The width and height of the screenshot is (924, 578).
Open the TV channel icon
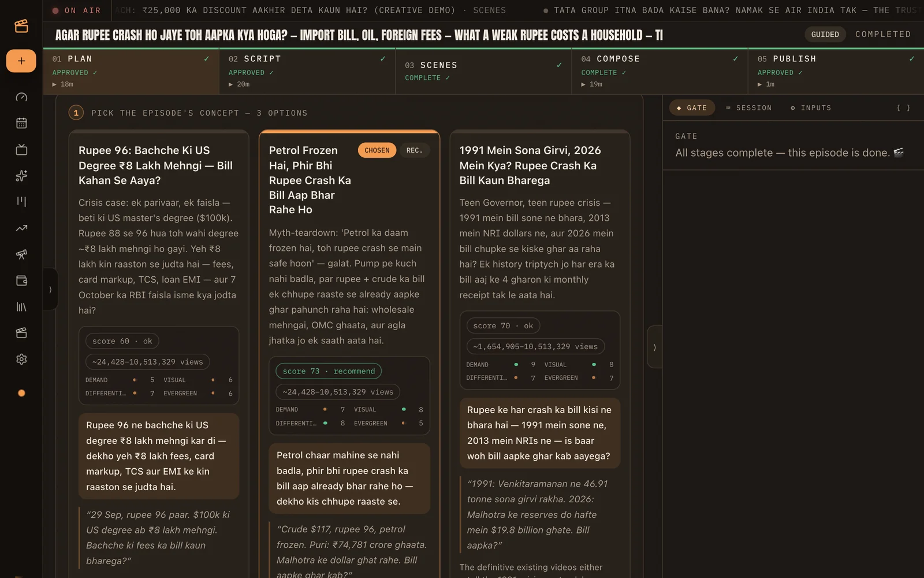tap(21, 150)
